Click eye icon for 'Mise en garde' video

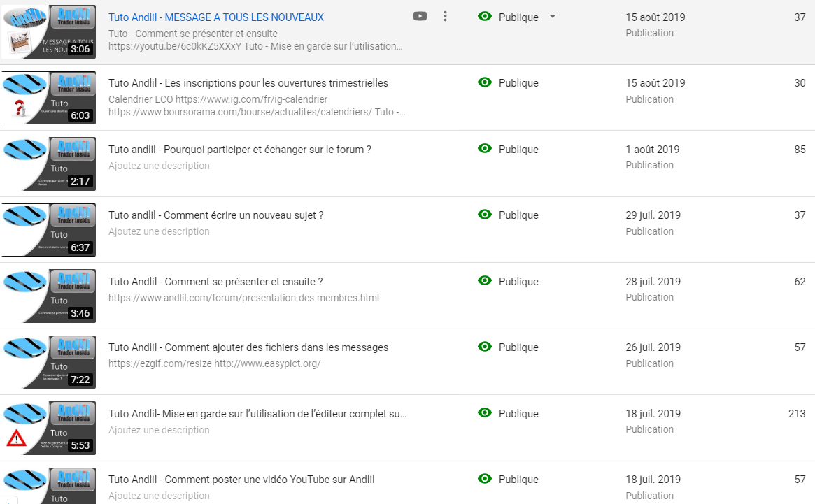tap(485, 413)
